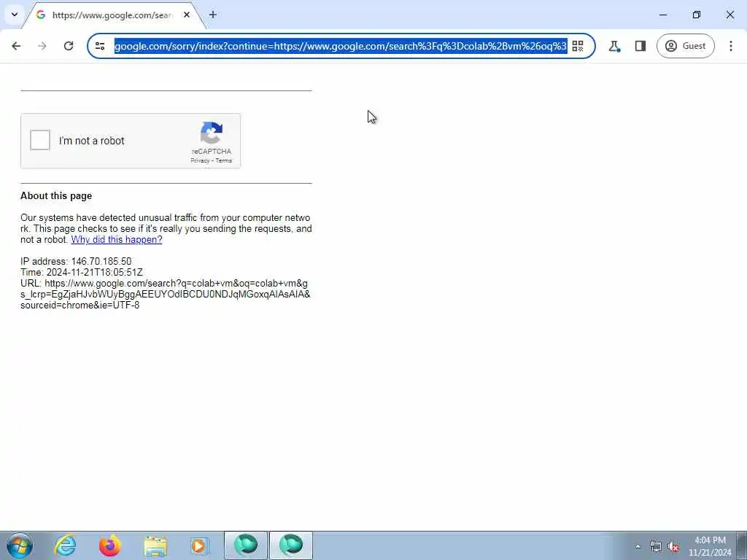Reload the current page
The height and width of the screenshot is (560, 747).
[69, 46]
